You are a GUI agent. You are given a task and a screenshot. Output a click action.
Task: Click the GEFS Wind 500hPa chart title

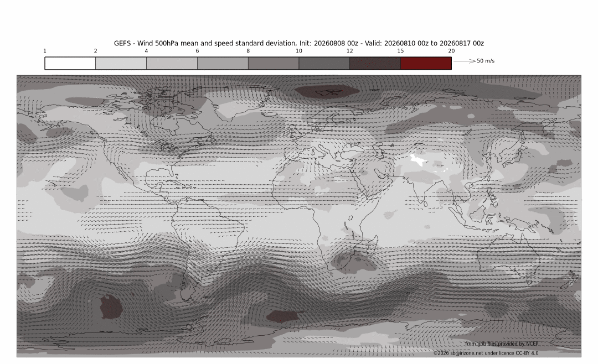click(298, 43)
